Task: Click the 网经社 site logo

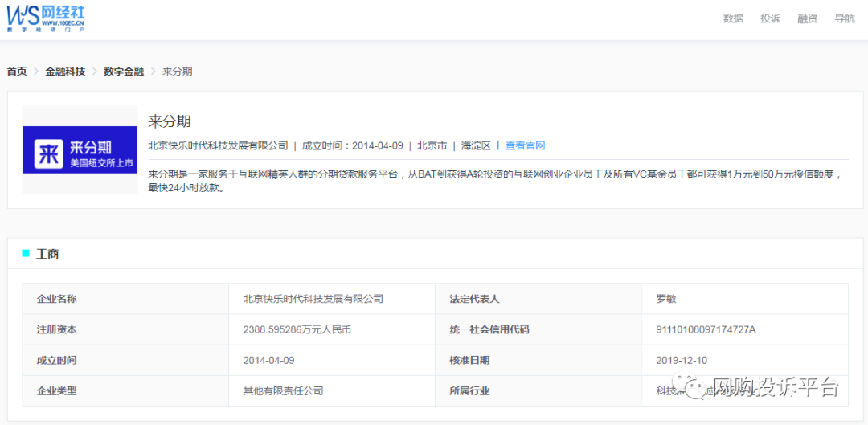Action: coord(46,18)
